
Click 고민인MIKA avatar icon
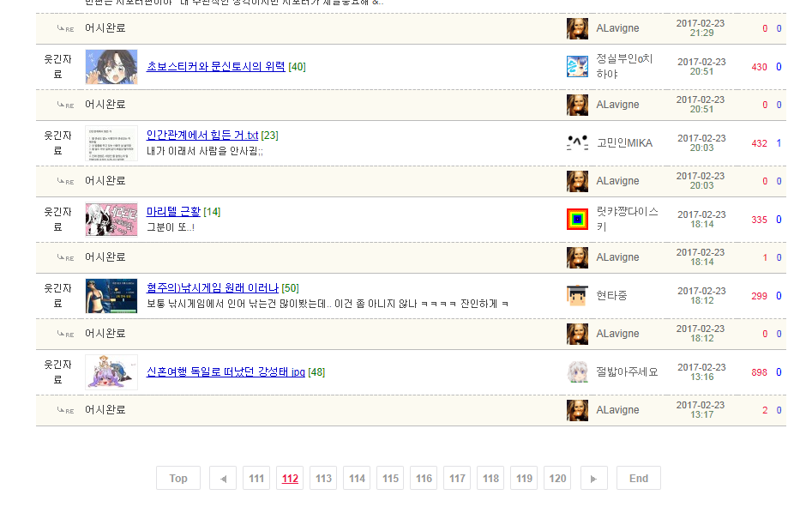[577, 143]
